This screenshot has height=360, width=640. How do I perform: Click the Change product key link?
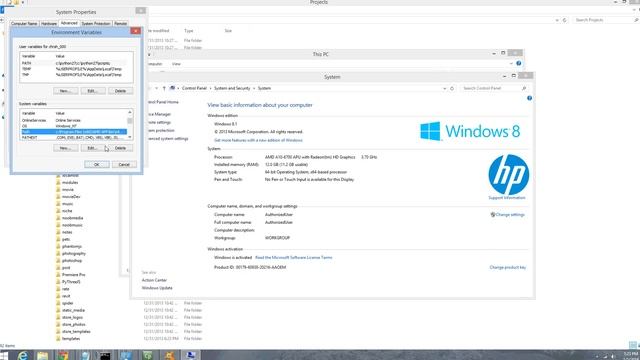(x=508, y=267)
